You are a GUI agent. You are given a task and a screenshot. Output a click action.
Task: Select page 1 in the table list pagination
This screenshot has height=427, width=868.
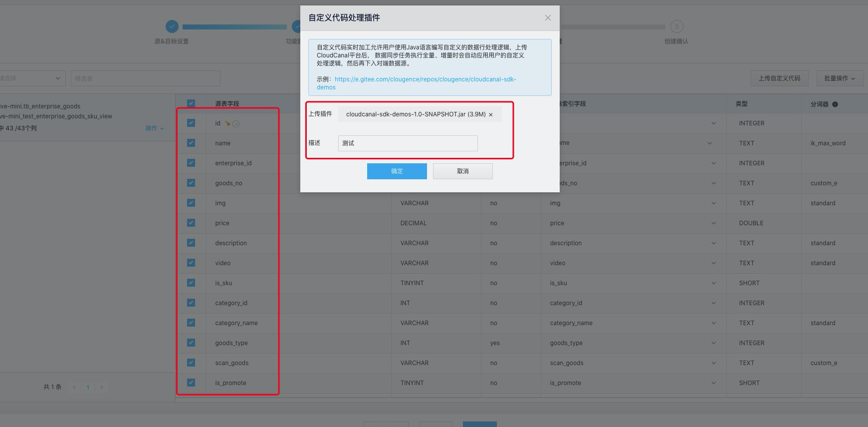[x=88, y=388]
